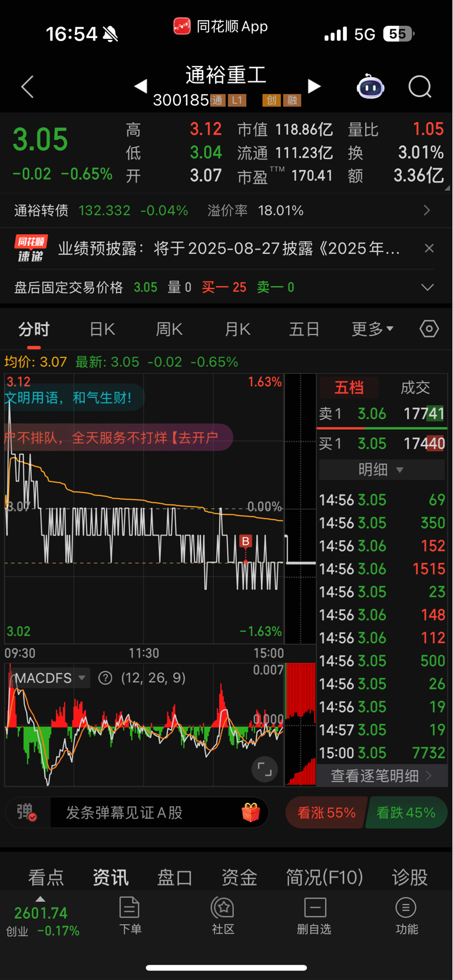
Task: Open 查看逐笔明细 link
Action: 382,776
